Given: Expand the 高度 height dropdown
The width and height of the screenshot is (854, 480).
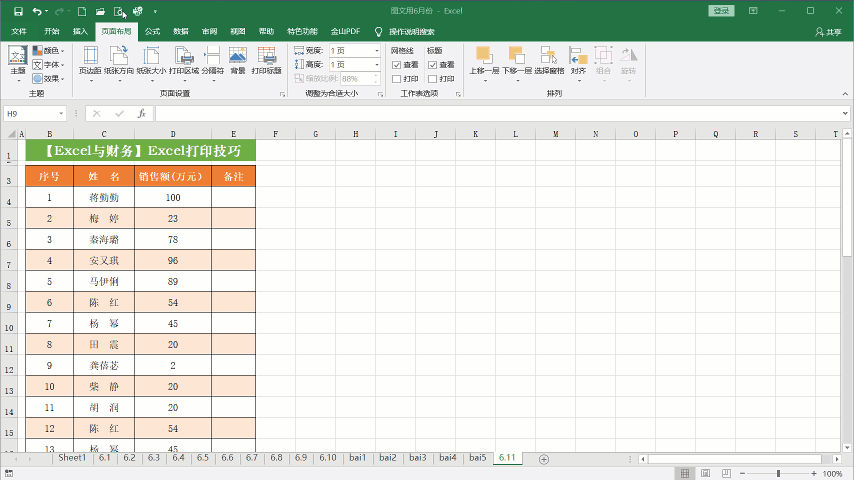Looking at the screenshot, I should [376, 64].
